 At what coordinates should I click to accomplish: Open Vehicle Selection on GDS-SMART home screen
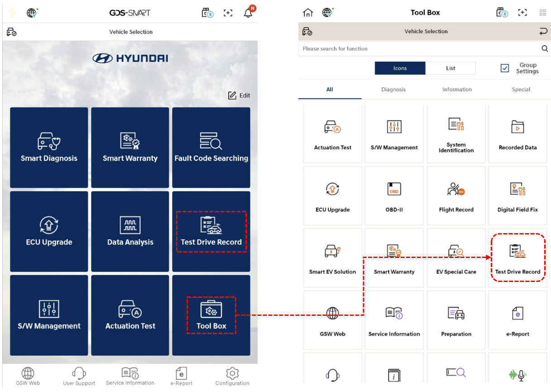coord(130,32)
